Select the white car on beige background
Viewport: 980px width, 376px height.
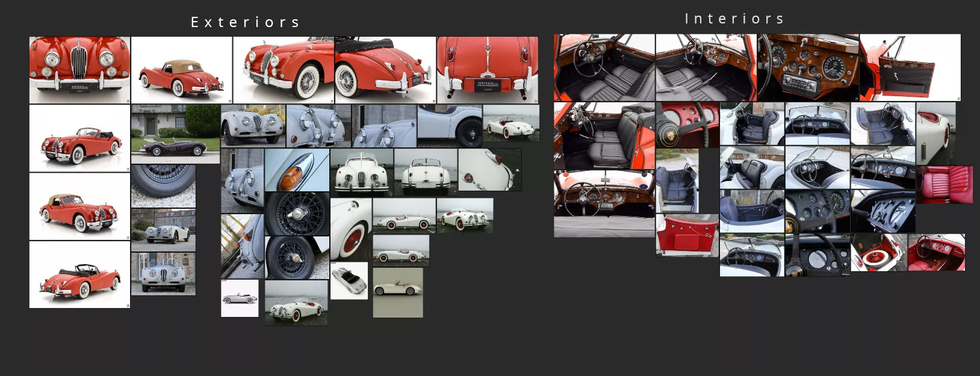pos(397,292)
